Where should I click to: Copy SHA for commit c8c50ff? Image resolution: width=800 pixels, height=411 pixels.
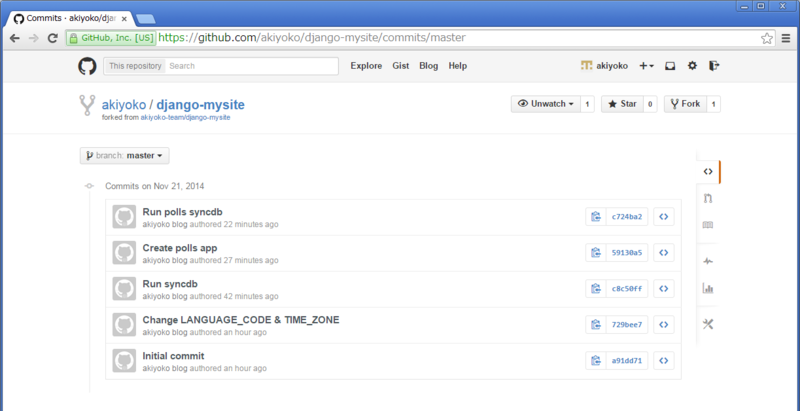595,289
